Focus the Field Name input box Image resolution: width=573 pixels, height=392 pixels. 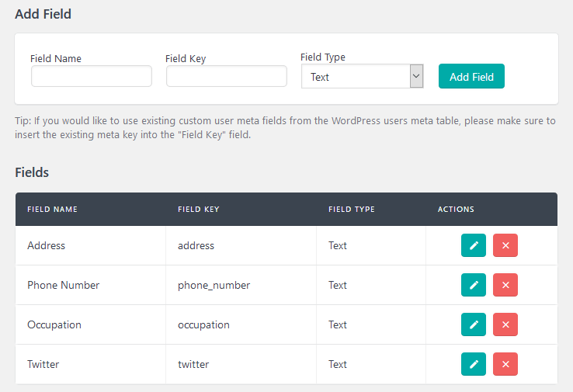[x=92, y=76]
